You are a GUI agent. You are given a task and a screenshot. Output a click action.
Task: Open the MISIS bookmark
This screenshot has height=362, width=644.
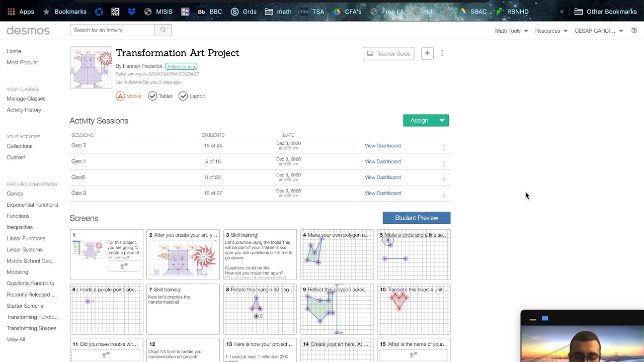158,12
